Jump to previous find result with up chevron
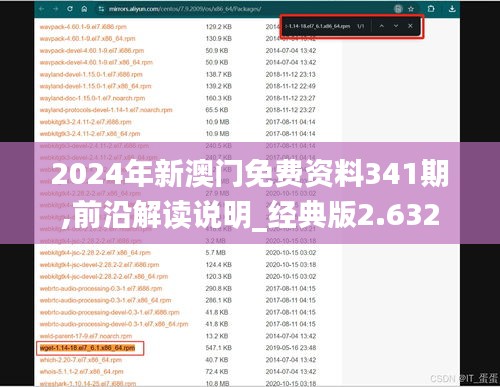 [x=382, y=26]
